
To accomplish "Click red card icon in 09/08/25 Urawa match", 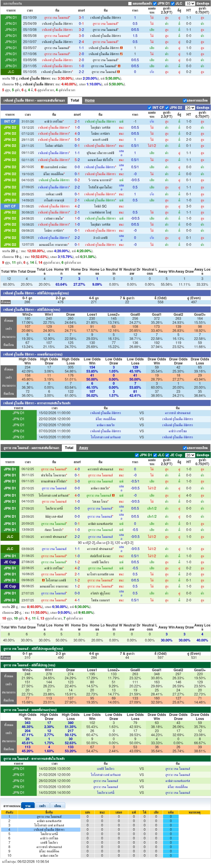I will click(x=43, y=580).
